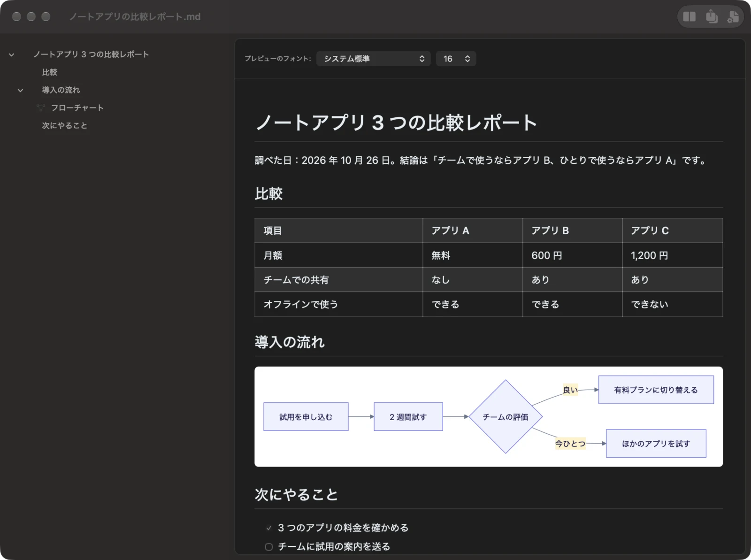Screen dimensions: 751x560
Task: Click the green zoom window button
Action: tap(46, 16)
